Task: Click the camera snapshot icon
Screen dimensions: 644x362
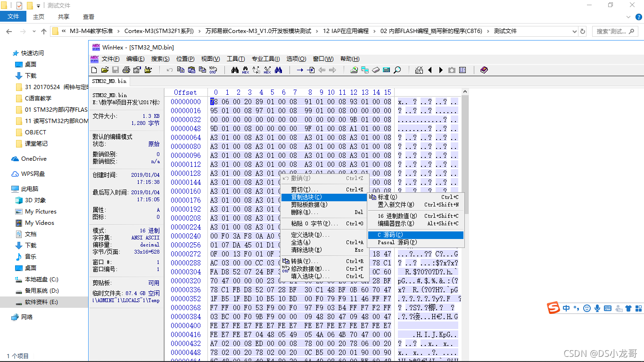Action: click(x=452, y=70)
